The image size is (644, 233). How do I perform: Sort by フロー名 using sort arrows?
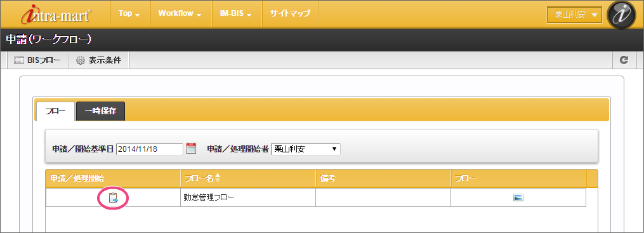click(x=218, y=178)
